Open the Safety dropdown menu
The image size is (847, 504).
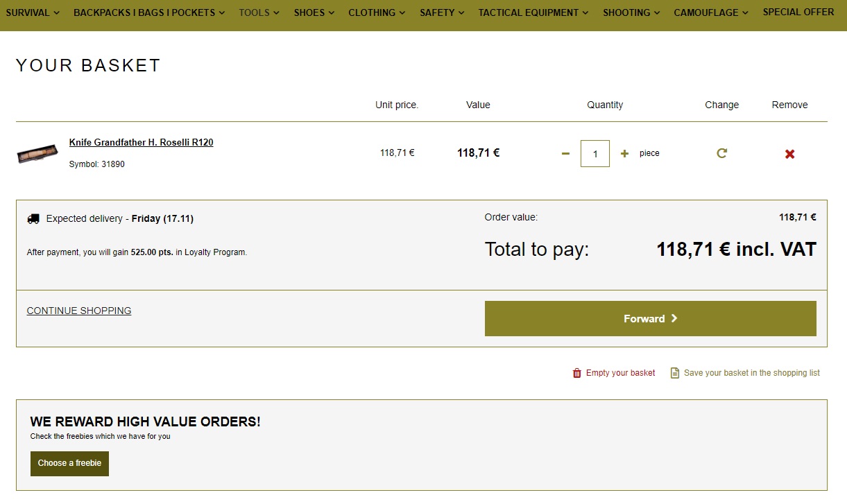click(443, 12)
